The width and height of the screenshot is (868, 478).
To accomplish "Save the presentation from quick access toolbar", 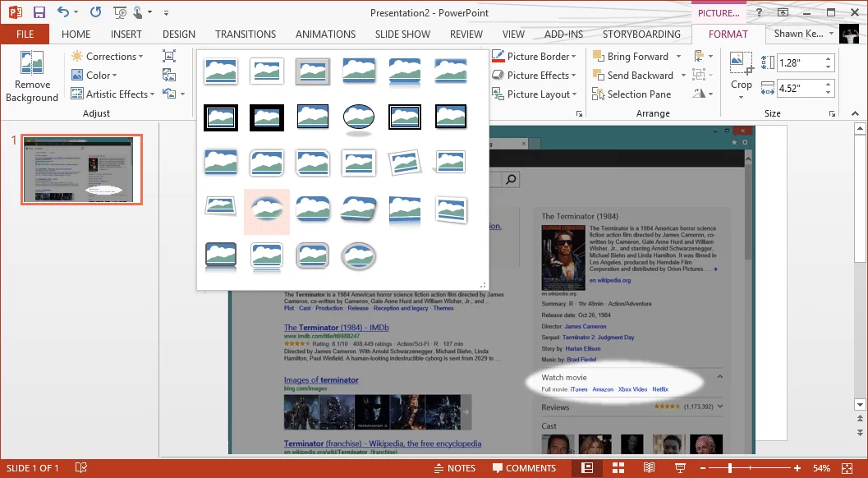I will pyautogui.click(x=39, y=12).
